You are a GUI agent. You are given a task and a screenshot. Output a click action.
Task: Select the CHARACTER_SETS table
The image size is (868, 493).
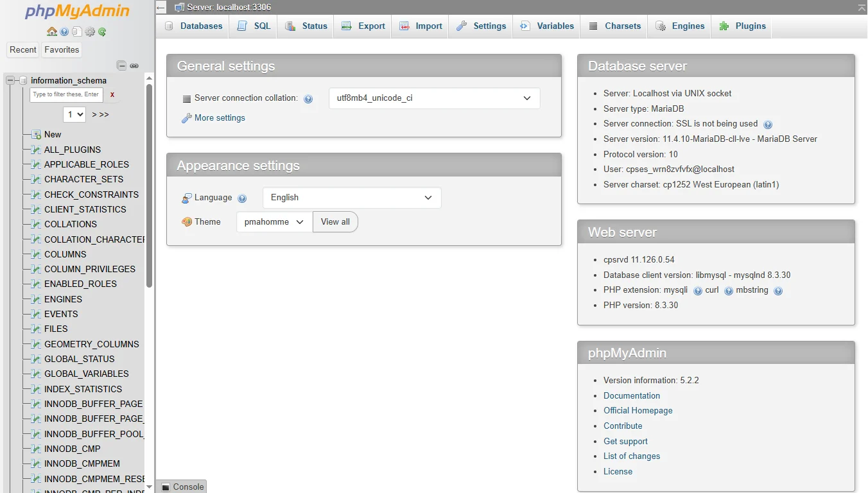click(83, 179)
